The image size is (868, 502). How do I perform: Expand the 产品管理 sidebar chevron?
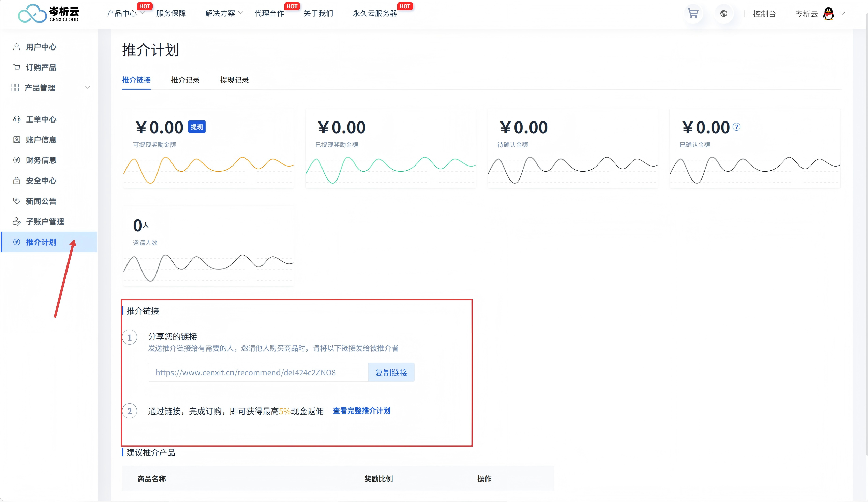point(88,88)
